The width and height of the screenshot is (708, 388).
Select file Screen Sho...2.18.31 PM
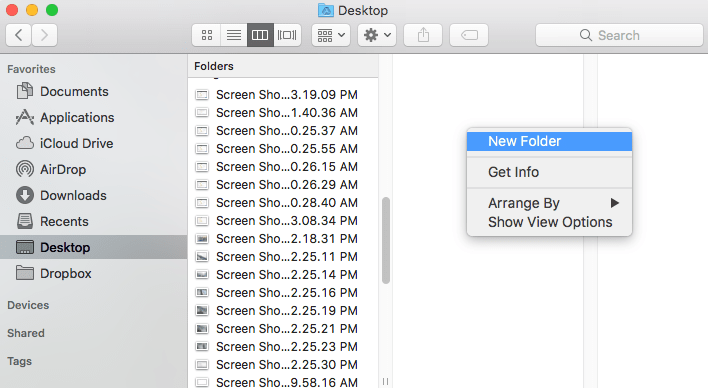point(283,238)
